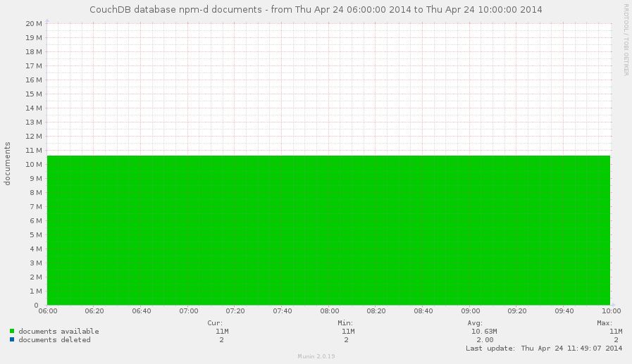Click the 18 M y-axis label
The image size is (632, 364).
tap(34, 51)
